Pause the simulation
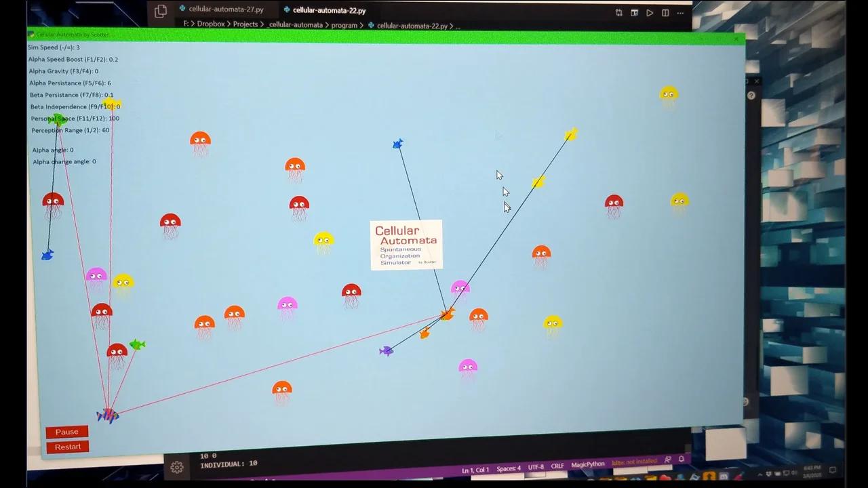 (67, 432)
